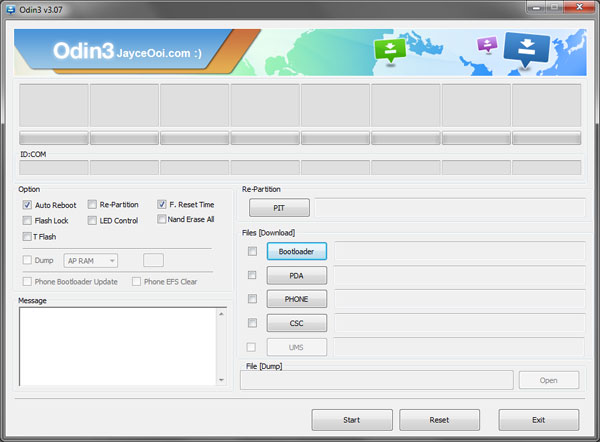Enable the Re-Partition checkbox
Viewport: 600px width, 442px height.
tap(92, 204)
